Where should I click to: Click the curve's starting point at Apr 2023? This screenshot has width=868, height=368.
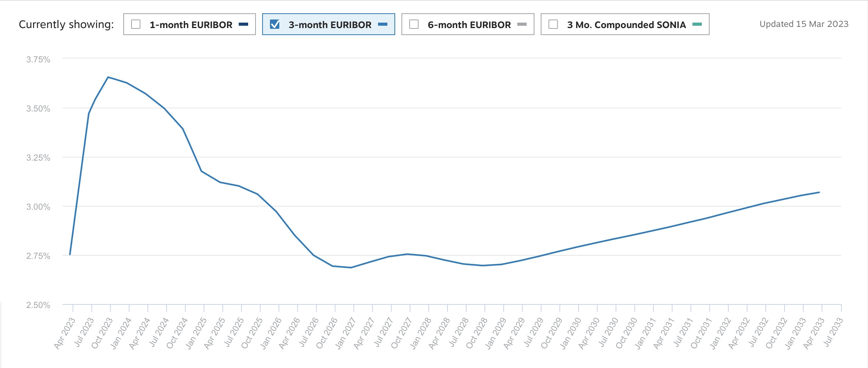pyautogui.click(x=70, y=254)
